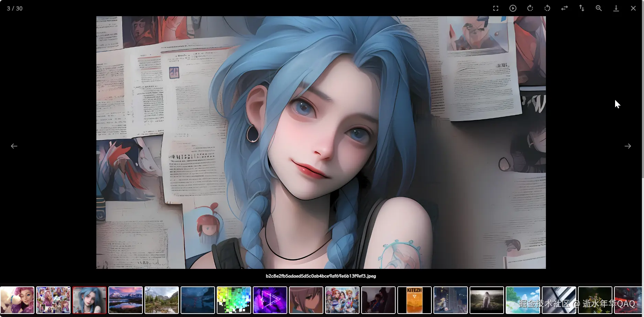The height and width of the screenshot is (317, 644).
Task: Zoom in with the magnifier icon
Action: click(599, 8)
